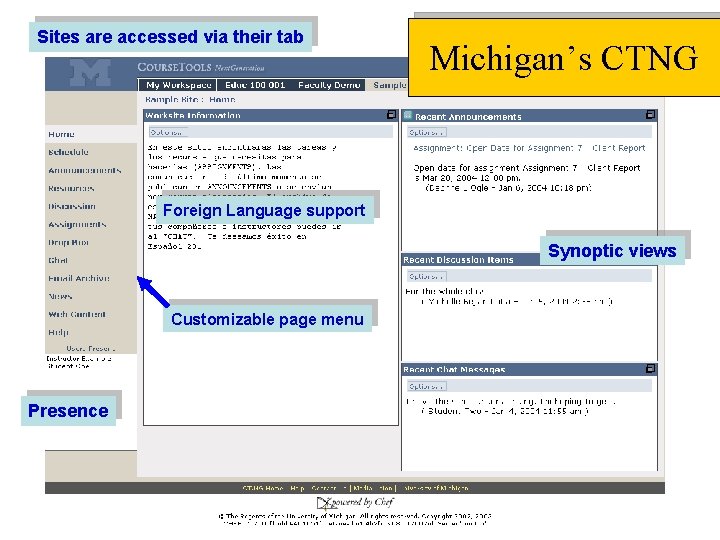Viewport: 720px width, 540px height.
Task: Open Options in Recent Discussion Items
Action: [427, 276]
